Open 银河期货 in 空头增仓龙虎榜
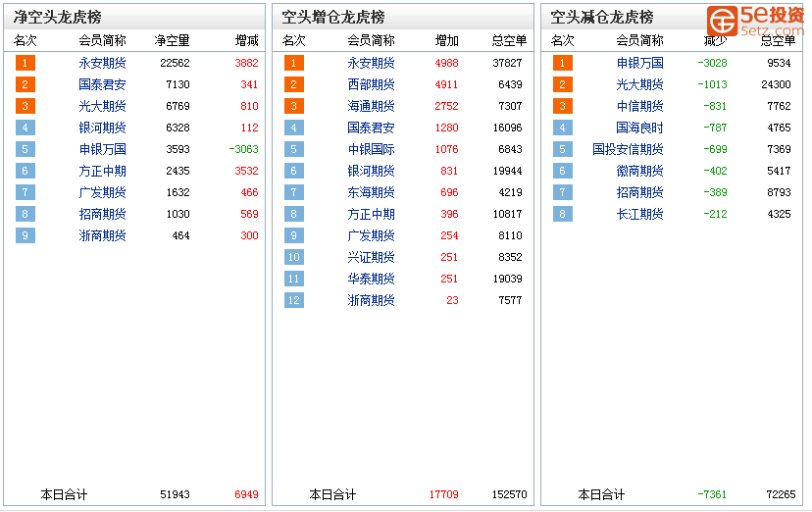 (371, 171)
